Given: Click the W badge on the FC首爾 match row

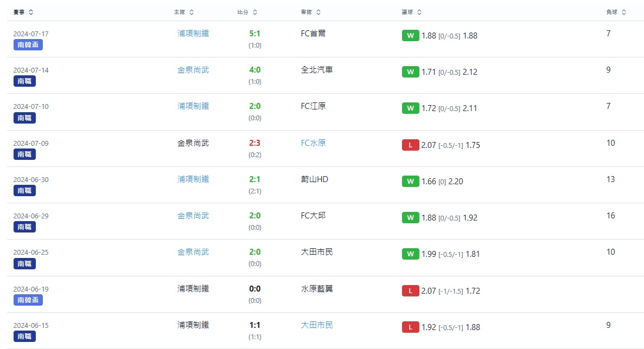Looking at the screenshot, I should (410, 36).
